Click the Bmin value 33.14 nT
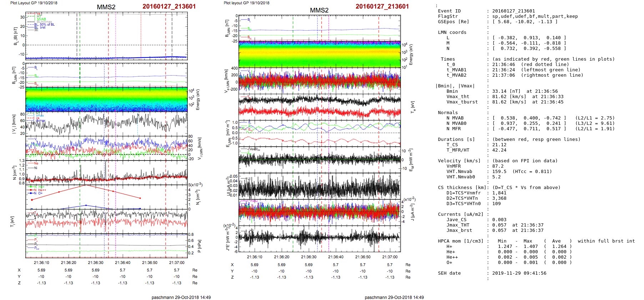Viewport: 644px width, 300px height. point(506,91)
